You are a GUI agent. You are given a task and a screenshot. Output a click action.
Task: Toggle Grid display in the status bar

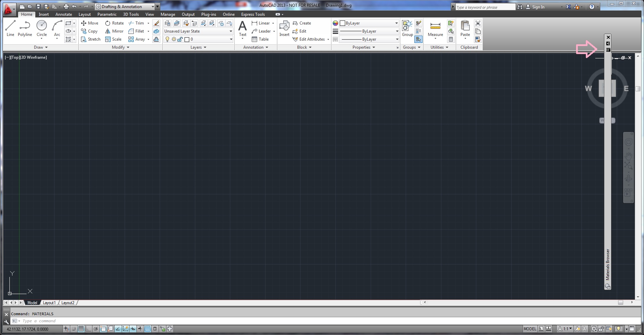click(81, 329)
